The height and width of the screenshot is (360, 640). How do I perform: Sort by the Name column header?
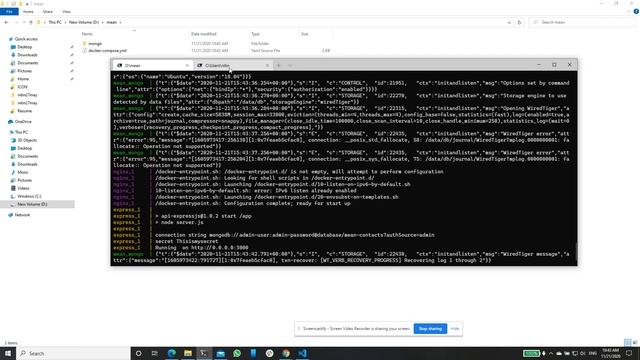(87, 34)
